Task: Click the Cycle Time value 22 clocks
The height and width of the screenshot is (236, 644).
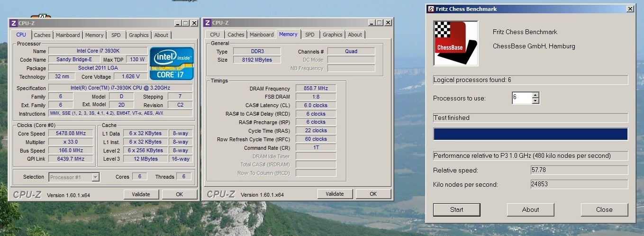Action: tap(316, 130)
